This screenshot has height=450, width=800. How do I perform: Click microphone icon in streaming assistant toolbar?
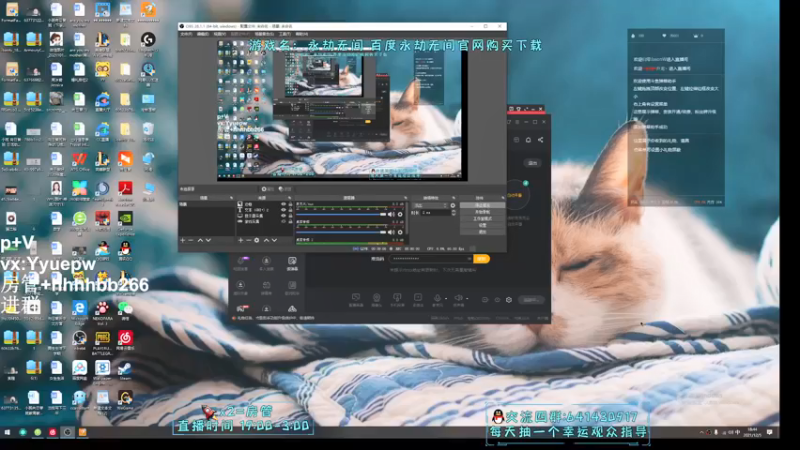point(437,297)
